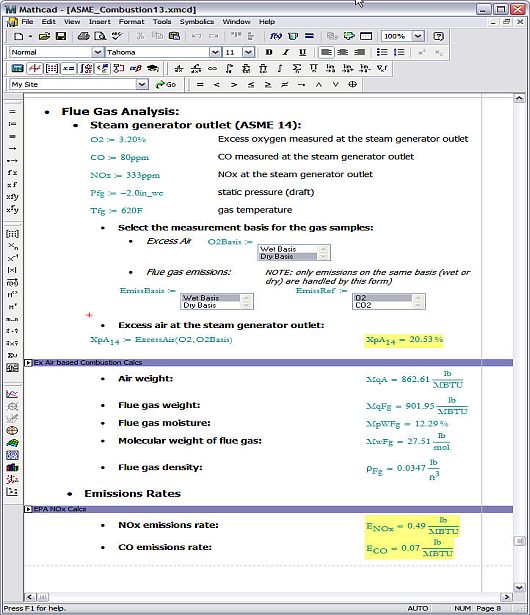The width and height of the screenshot is (530, 615).
Task: Click the Insert Function f(x) icon
Action: tap(275, 36)
